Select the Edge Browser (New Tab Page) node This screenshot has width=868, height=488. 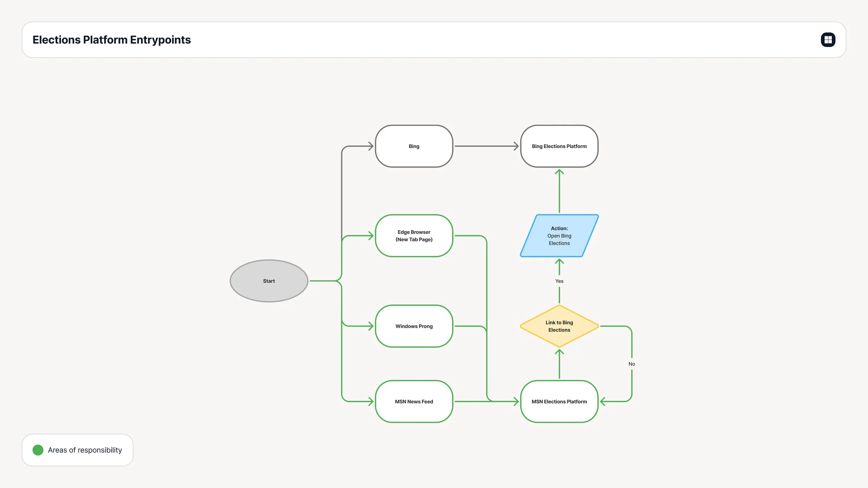[x=414, y=236]
